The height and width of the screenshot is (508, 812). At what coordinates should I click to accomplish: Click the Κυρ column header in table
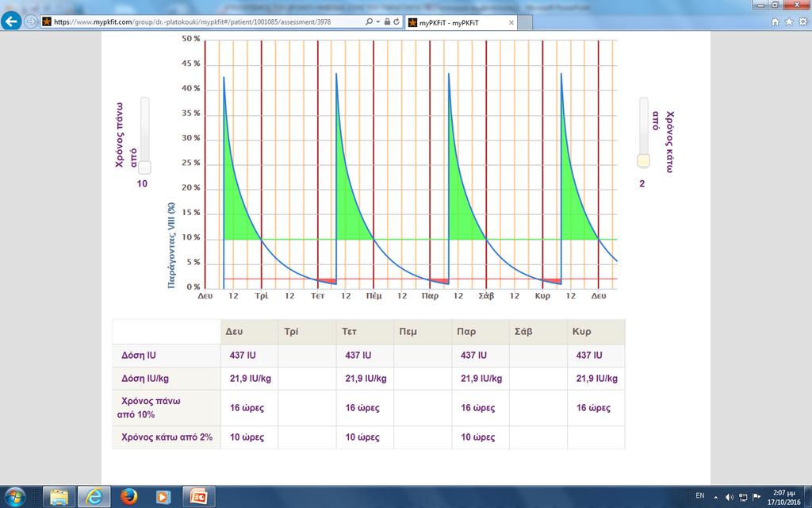(x=596, y=332)
